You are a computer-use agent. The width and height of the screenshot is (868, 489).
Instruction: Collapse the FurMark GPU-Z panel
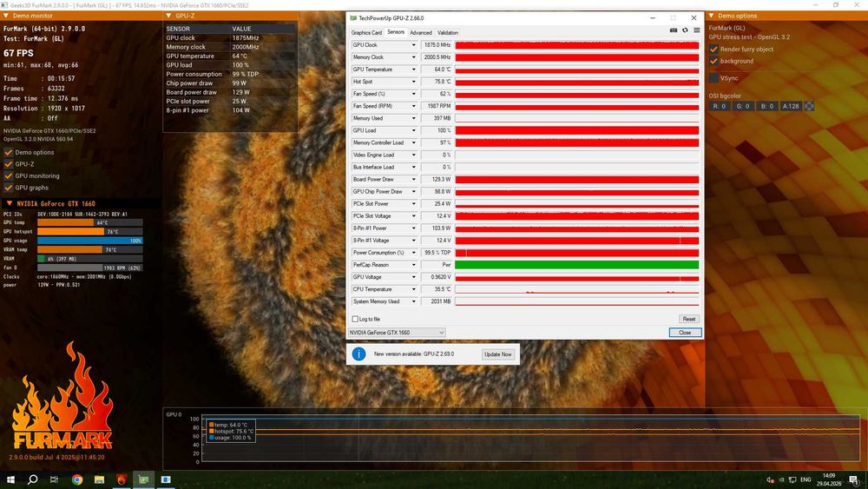click(x=168, y=16)
